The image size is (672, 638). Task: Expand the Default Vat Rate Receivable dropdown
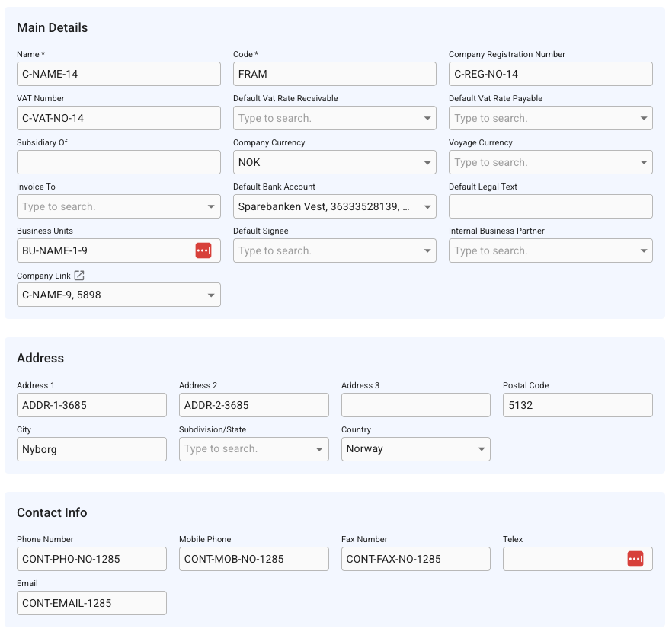427,118
